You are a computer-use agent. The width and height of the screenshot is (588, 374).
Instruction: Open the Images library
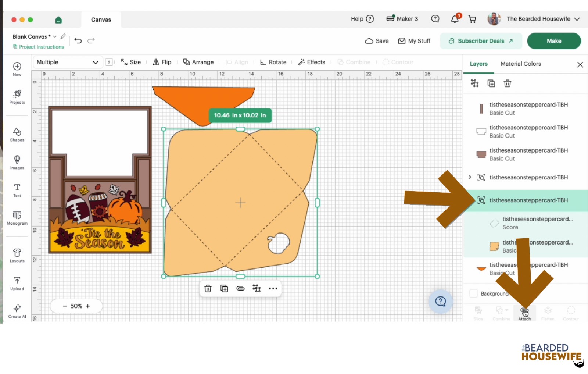(x=17, y=162)
